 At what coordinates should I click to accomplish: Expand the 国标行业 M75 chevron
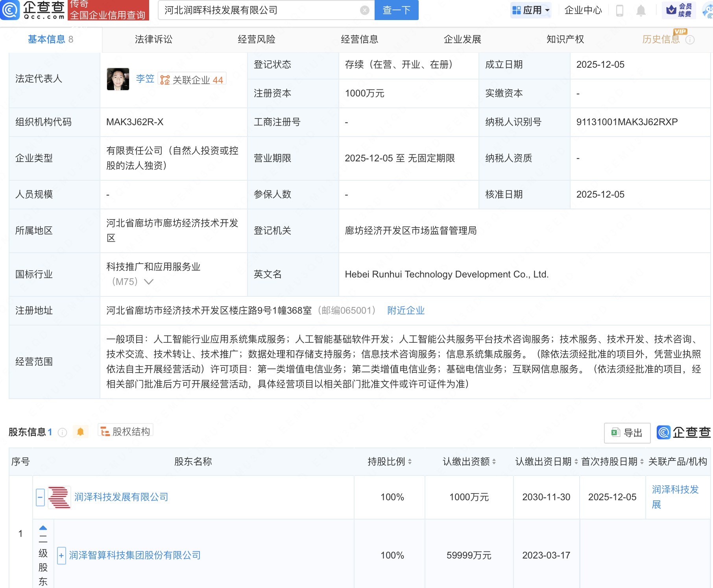[149, 282]
